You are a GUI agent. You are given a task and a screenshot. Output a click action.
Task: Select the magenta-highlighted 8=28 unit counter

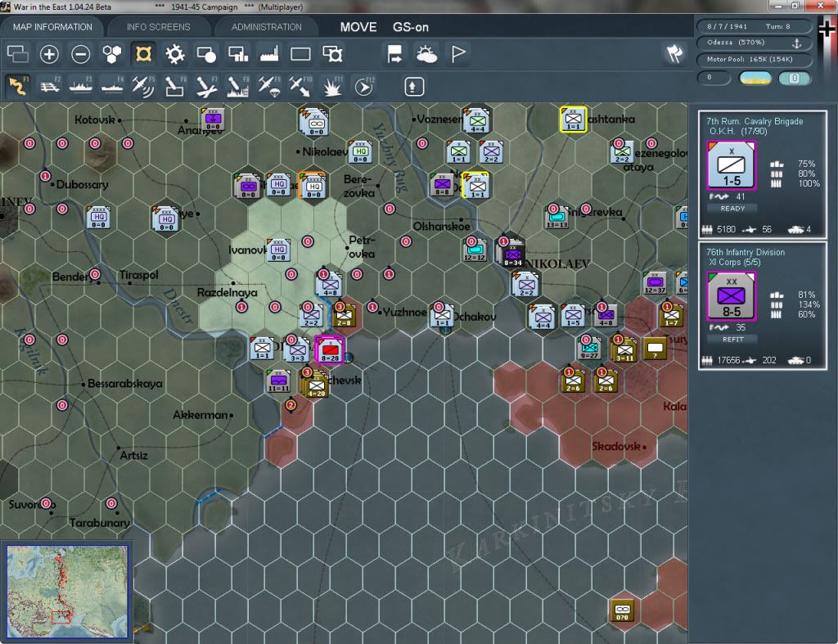coord(330,350)
